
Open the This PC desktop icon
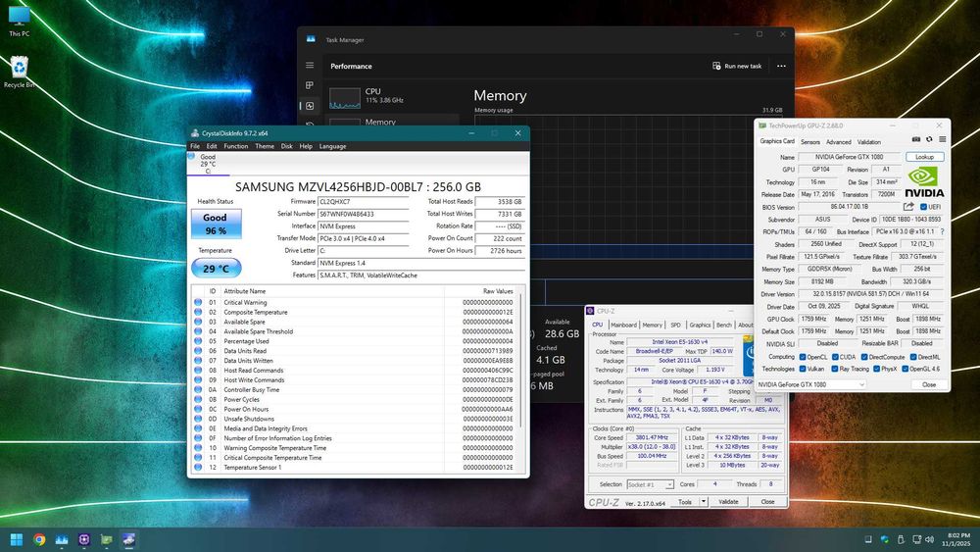(x=20, y=21)
